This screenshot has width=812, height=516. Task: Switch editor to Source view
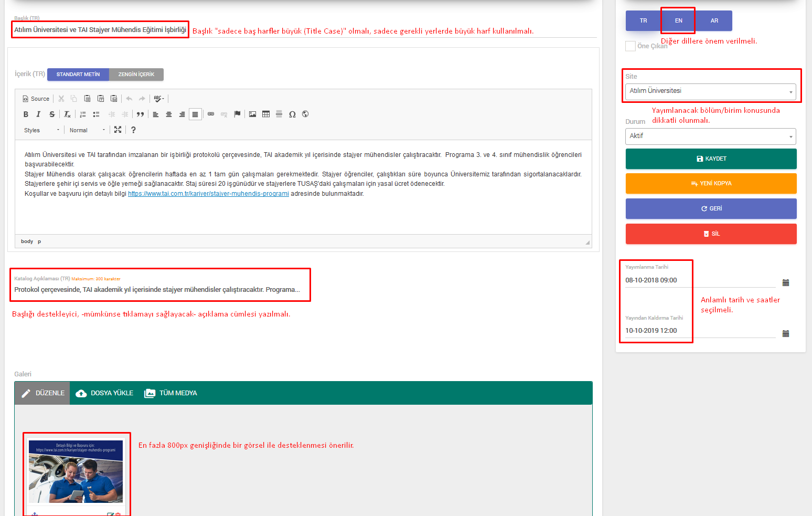point(36,99)
